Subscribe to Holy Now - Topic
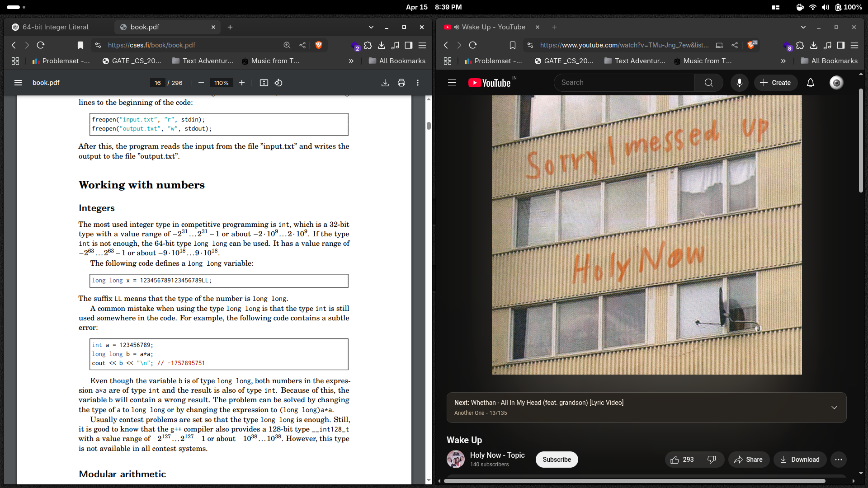The height and width of the screenshot is (488, 868). tap(557, 460)
